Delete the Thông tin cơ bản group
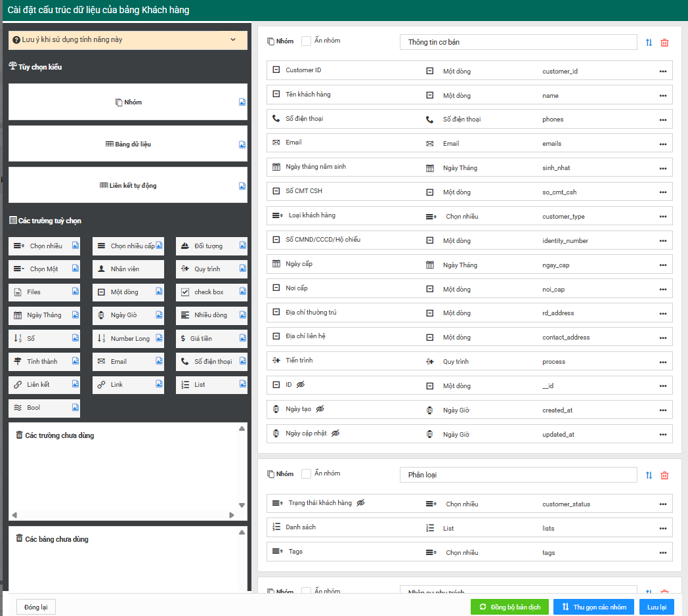This screenshot has width=688, height=616. coord(664,43)
